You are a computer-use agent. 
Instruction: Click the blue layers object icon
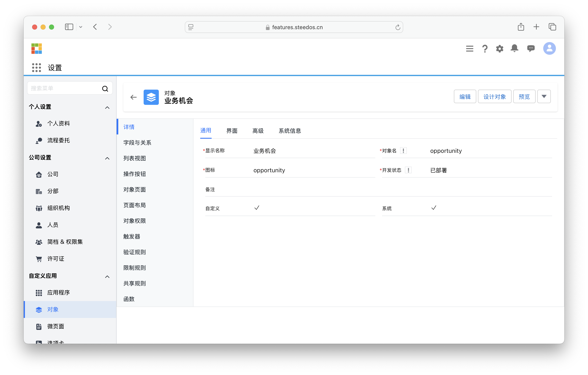pos(151,97)
